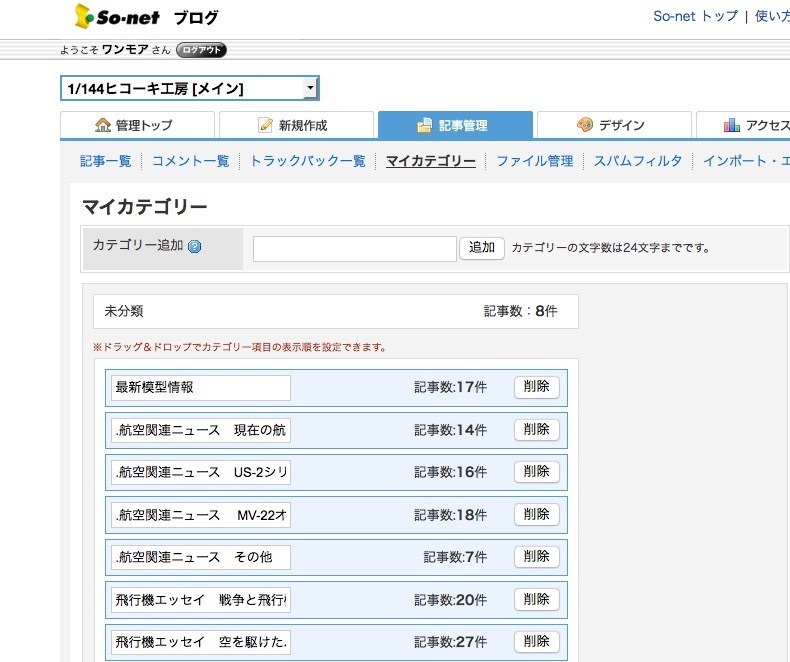Delete the 航空関連ニュース US-2シリ category

pyautogui.click(x=537, y=472)
